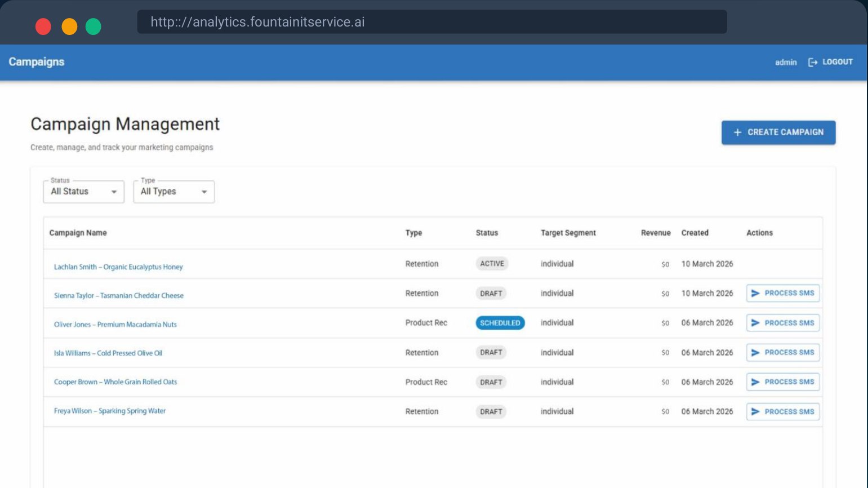Click the Revenue column header
Viewport: 868px width, 488px height.
tap(656, 233)
